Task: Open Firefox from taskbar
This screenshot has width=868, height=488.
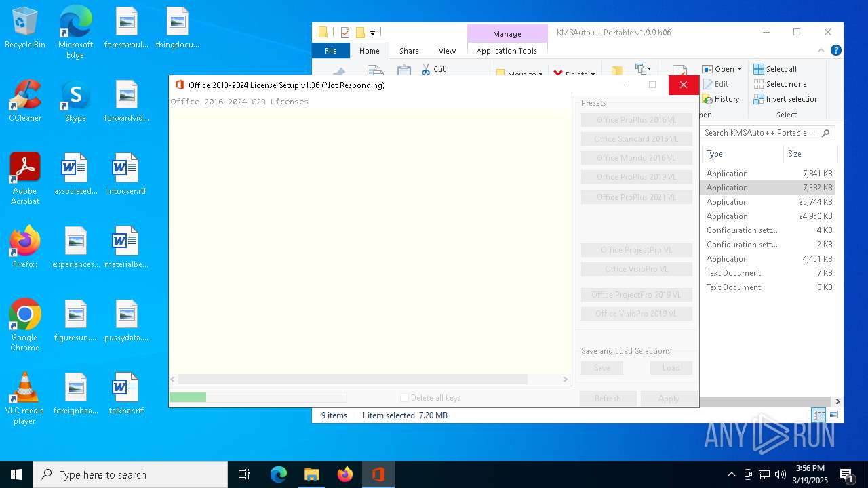Action: [x=345, y=474]
